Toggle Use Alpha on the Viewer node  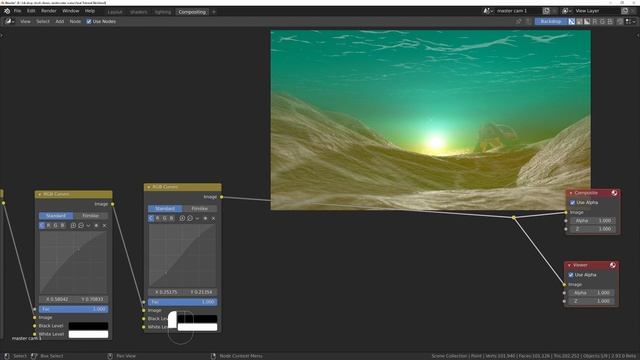(571, 275)
